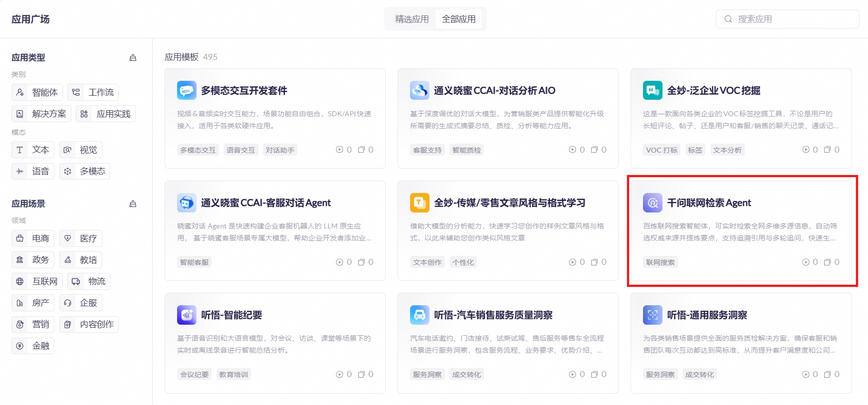This screenshot has height=405, width=868.
Task: Open 全妙-泛企业VOC挖掘 card title
Action: pos(713,90)
